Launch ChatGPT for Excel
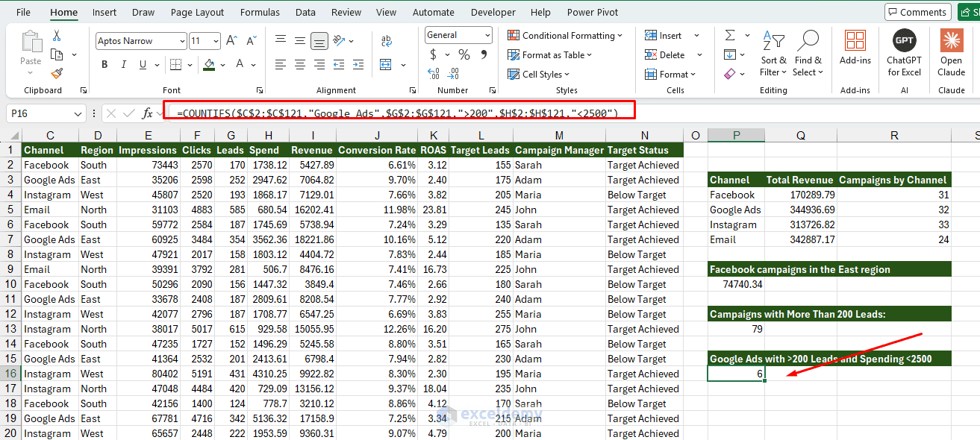Viewport: 980px width, 440px height. coord(904,54)
